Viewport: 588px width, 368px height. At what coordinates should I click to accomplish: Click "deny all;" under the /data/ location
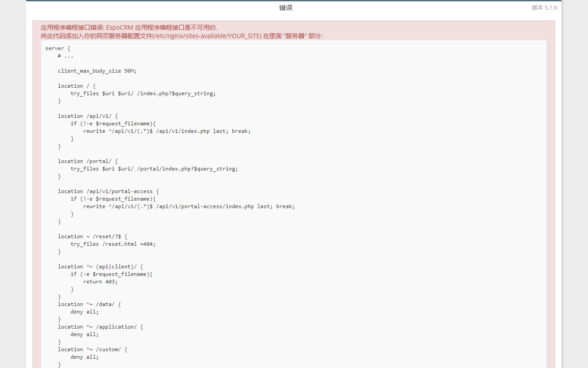pos(85,312)
